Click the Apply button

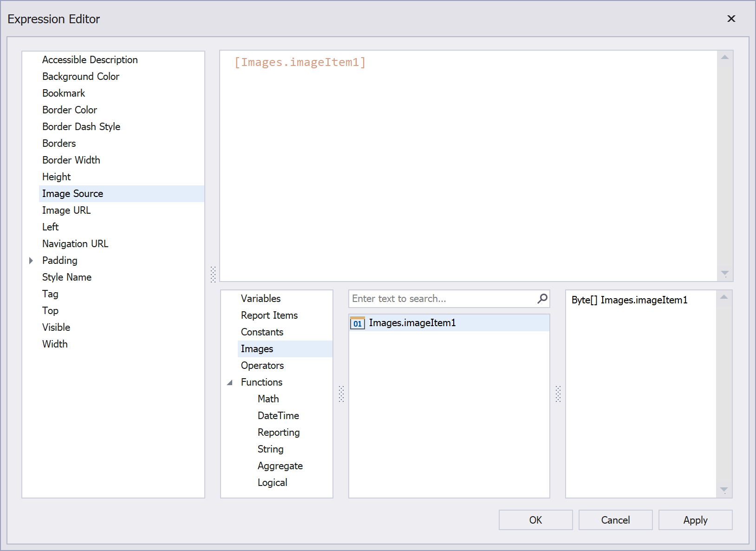point(695,520)
